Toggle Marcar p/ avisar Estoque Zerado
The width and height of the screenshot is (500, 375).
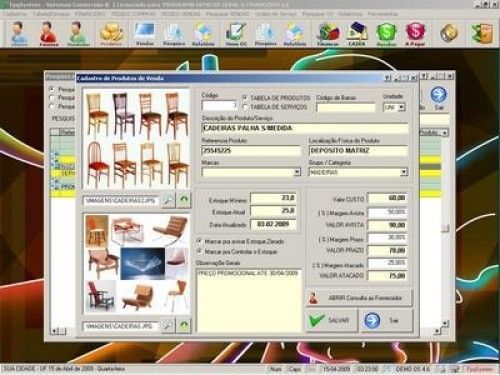click(200, 241)
